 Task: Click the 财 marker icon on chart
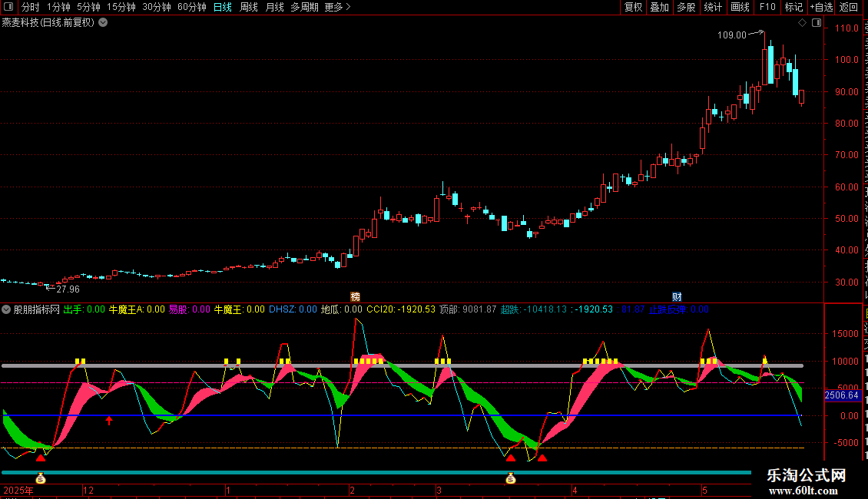tap(677, 297)
